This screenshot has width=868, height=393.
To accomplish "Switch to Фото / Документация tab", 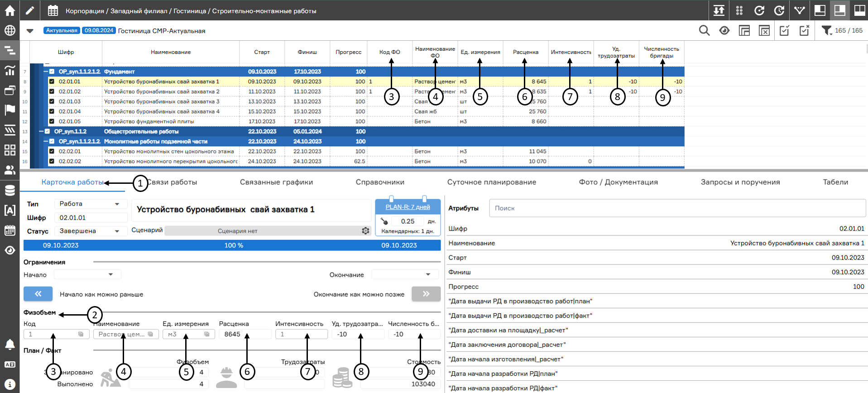I will (619, 182).
